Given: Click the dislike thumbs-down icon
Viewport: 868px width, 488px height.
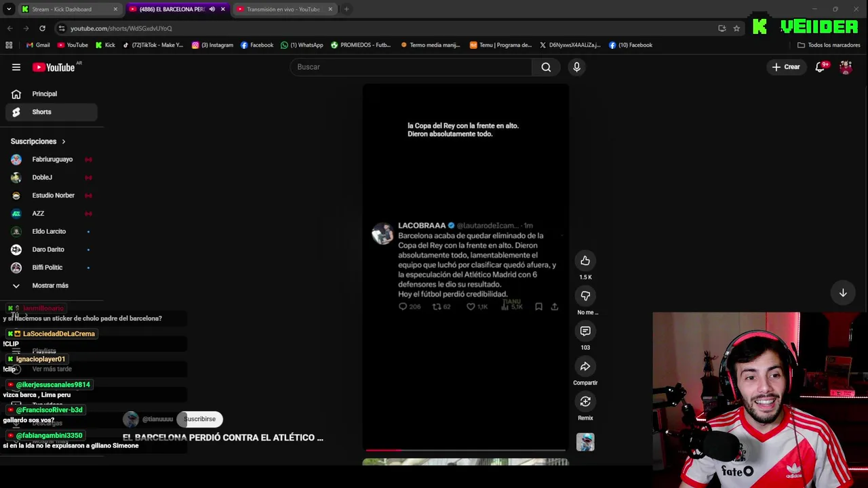Looking at the screenshot, I should pyautogui.click(x=585, y=296).
